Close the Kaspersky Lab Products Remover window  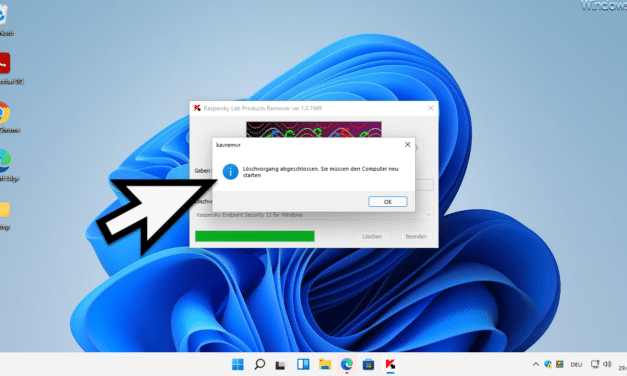click(x=431, y=108)
